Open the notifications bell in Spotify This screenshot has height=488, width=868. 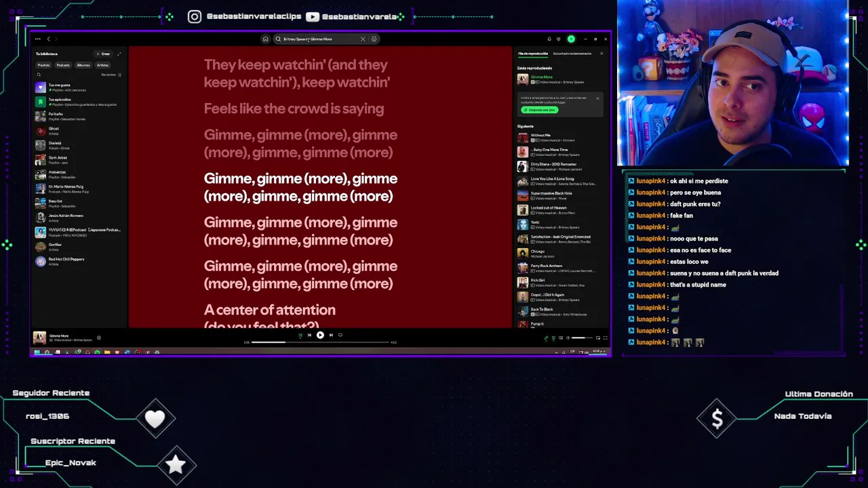[x=549, y=39]
